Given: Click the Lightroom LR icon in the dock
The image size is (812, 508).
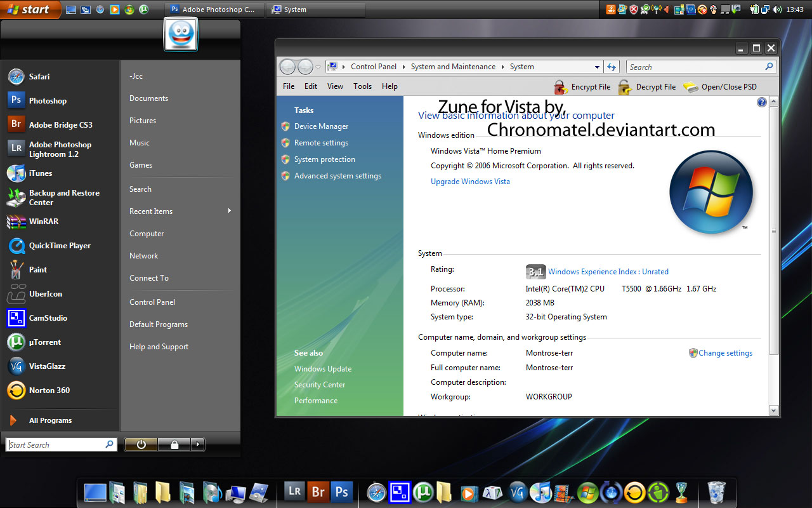Looking at the screenshot, I should [x=294, y=491].
